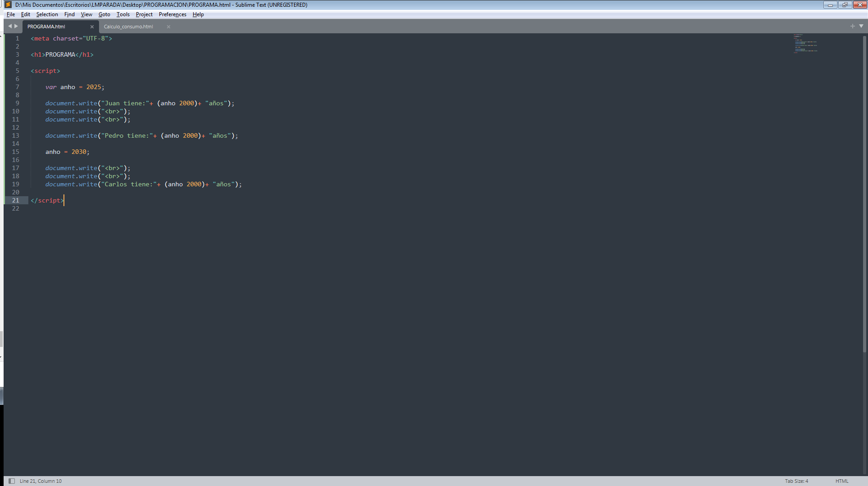Screen dimensions: 868x486
Task: Click Line 21, Column 10 status text
Action: coord(41,481)
